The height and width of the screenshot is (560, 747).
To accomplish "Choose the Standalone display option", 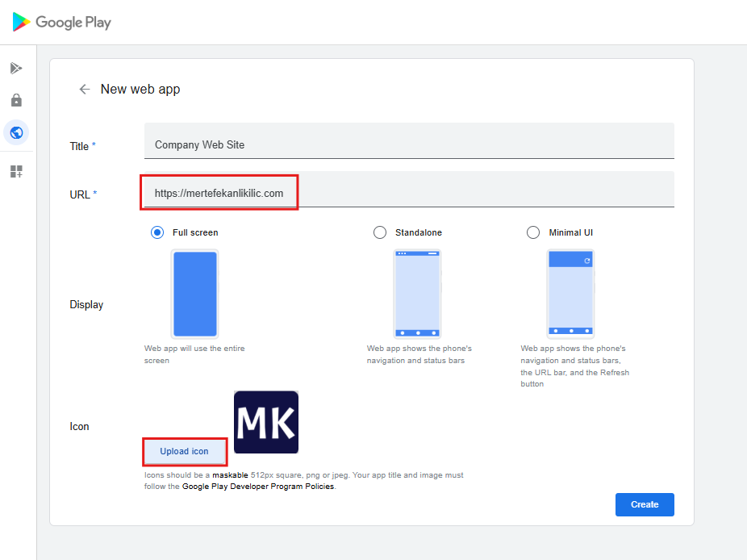I will [380, 232].
